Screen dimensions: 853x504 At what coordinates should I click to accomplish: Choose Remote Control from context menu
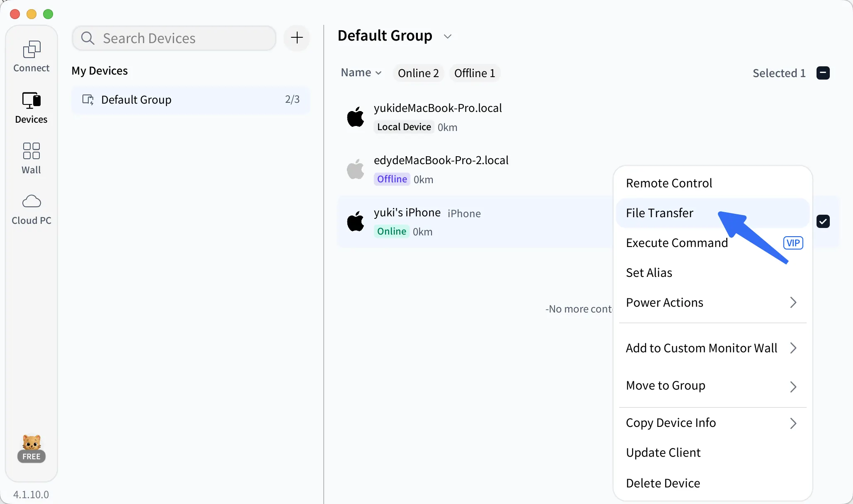coord(712,183)
